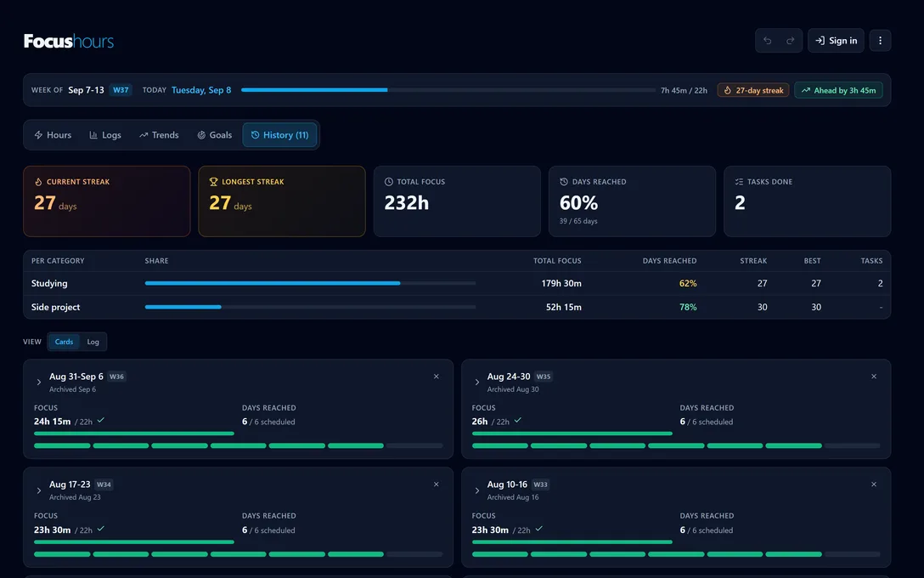Screen dimensions: 924x578
Task: Click checkmark beside 24h 15m focus
Action: tap(101, 420)
